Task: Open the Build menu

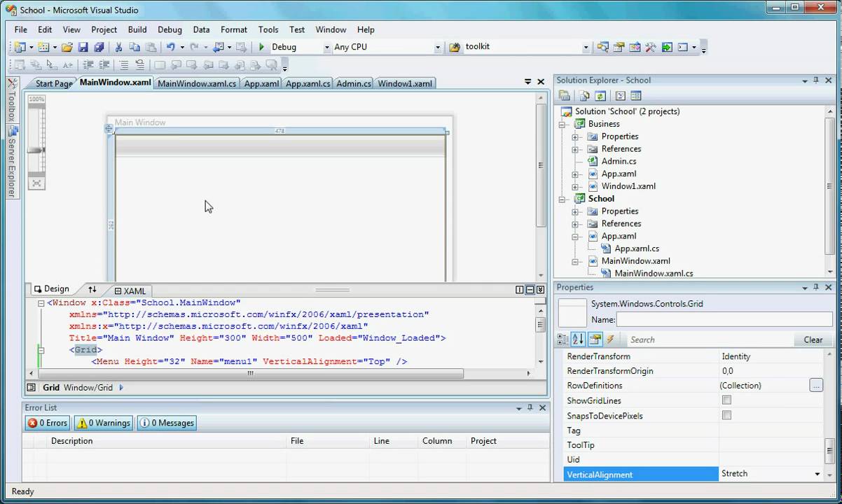Action: (137, 29)
